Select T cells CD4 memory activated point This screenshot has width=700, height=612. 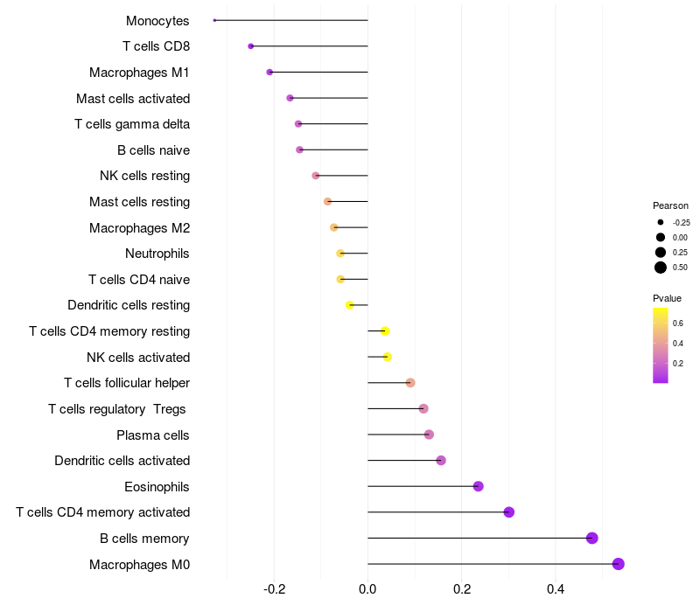[509, 512]
